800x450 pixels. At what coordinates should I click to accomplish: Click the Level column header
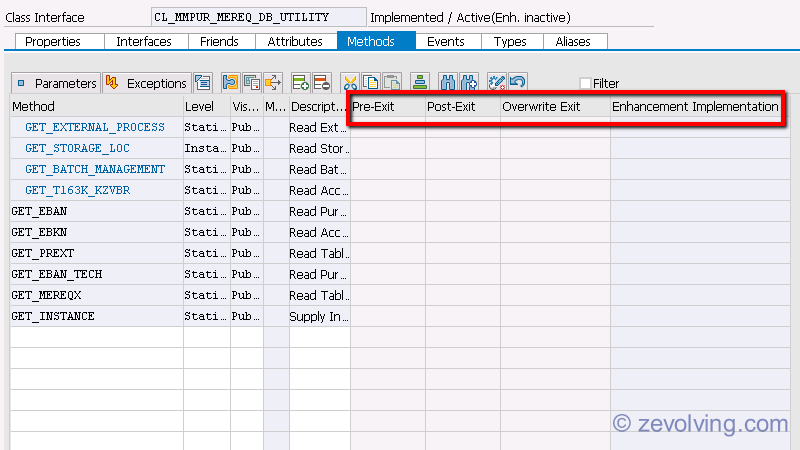207,107
